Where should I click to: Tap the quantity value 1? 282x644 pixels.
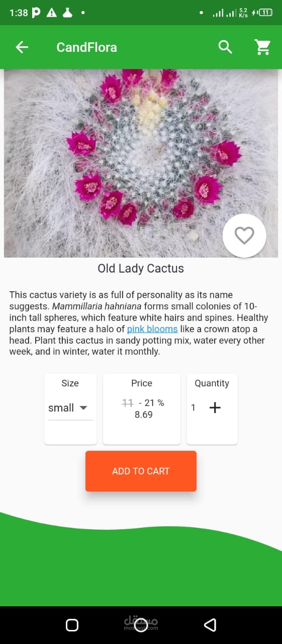(x=193, y=408)
